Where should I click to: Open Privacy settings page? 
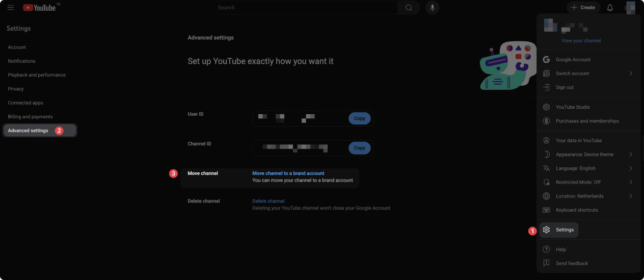tap(16, 89)
